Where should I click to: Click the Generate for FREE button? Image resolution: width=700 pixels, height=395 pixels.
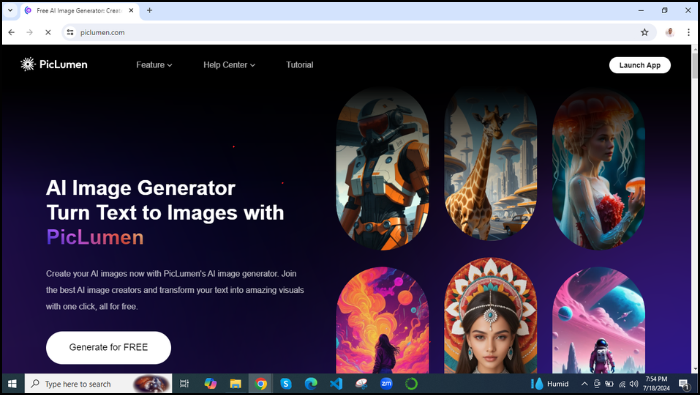108,347
